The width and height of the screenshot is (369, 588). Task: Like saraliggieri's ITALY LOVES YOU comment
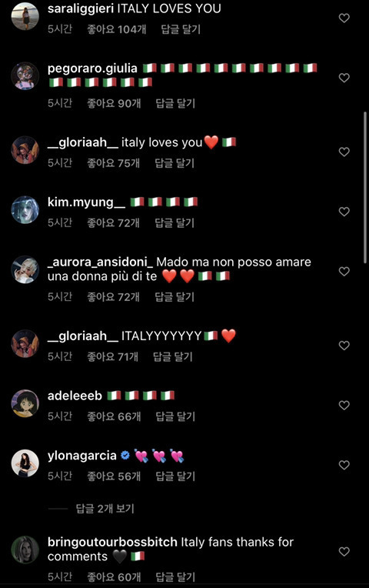click(x=344, y=18)
